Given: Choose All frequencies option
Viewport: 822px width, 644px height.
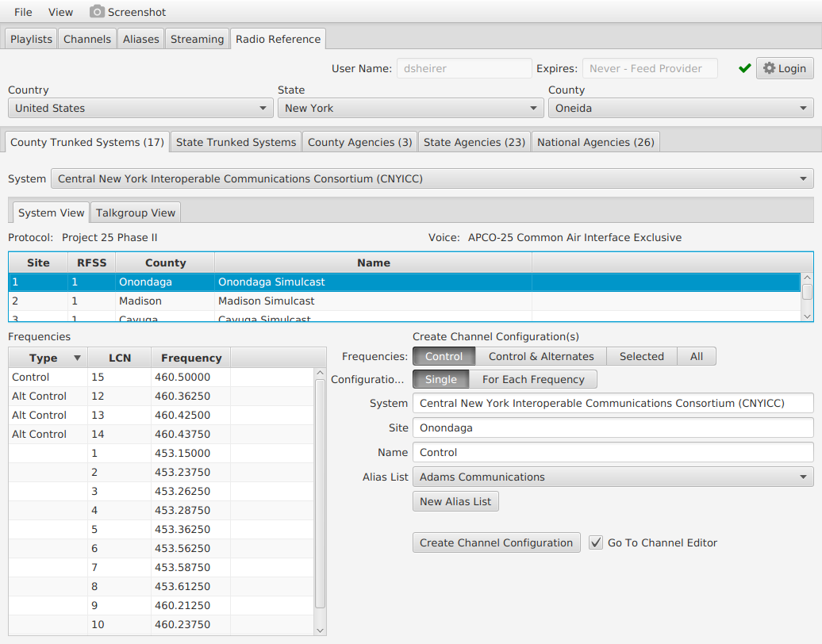Looking at the screenshot, I should 696,356.
